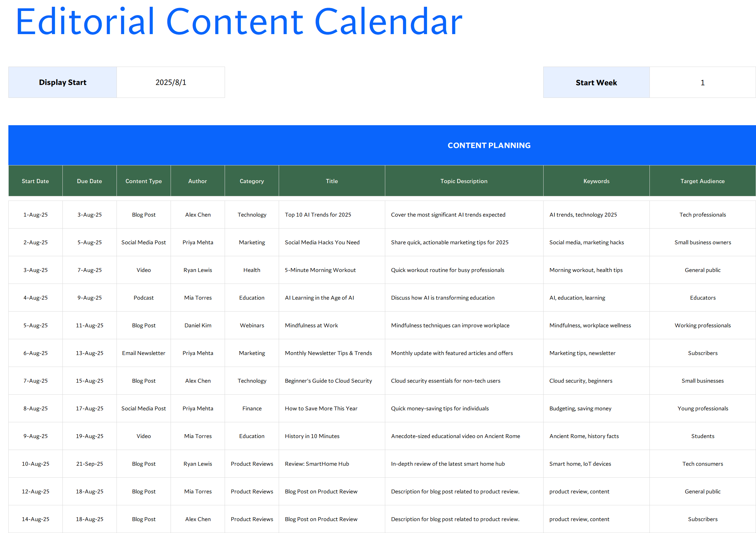Select the Start Week value cell
Screen dimensions: 756x533
(702, 82)
